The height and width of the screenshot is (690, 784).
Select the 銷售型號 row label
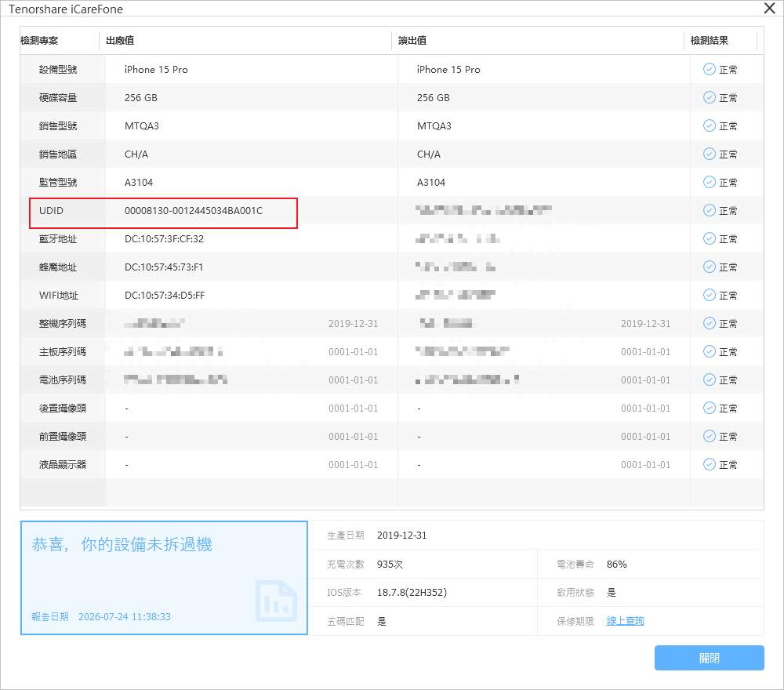click(x=58, y=126)
